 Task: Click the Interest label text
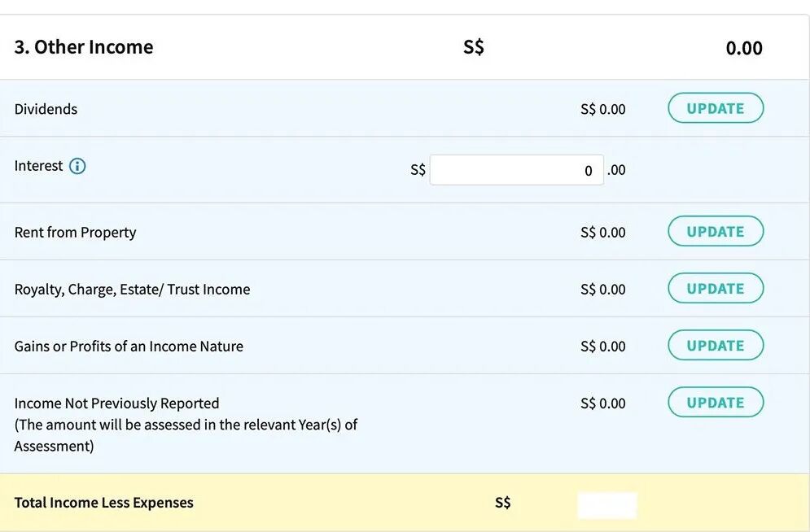[x=38, y=166]
